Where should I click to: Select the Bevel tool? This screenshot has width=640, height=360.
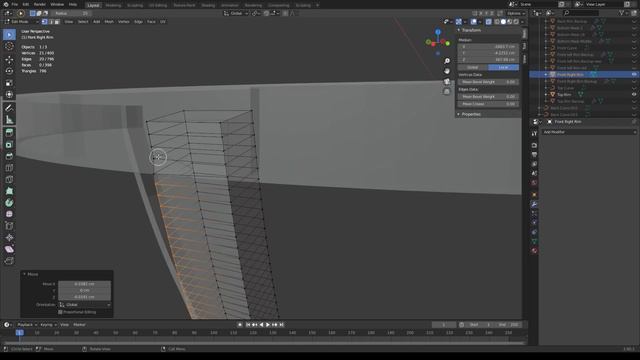coord(9,156)
